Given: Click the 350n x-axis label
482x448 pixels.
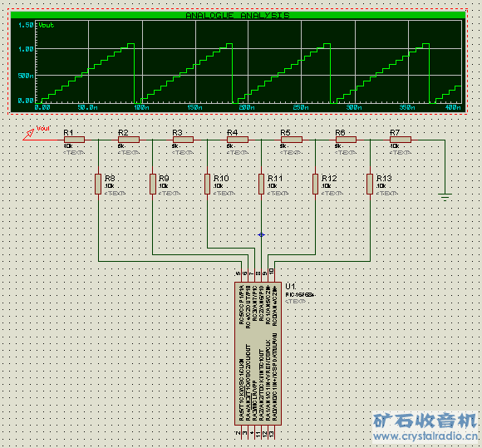Looking at the screenshot, I should click(x=407, y=107).
